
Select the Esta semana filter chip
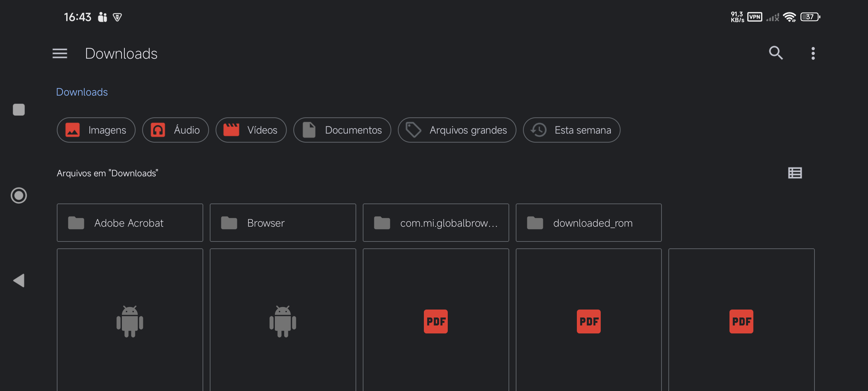pos(572,130)
